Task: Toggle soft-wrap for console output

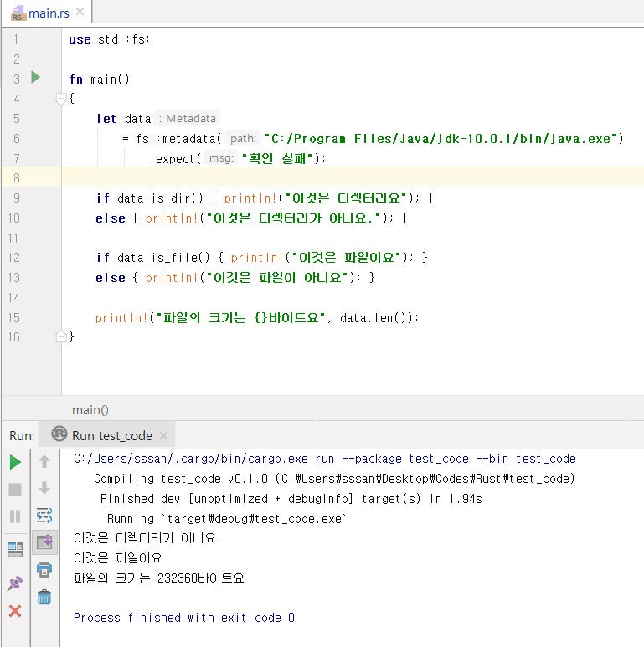Action: pyautogui.click(x=44, y=516)
